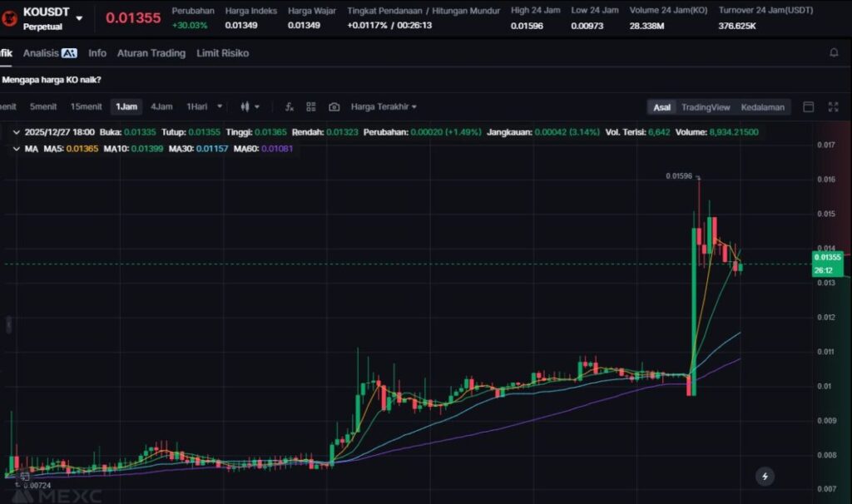Expand the candlestick chart type dropdown
The height and width of the screenshot is (504, 852).
pos(250,106)
